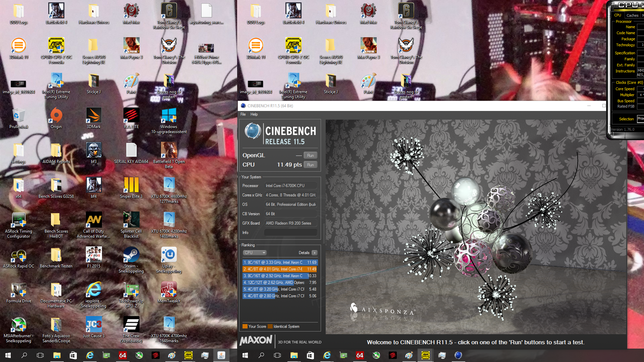This screenshot has width=644, height=362.
Task: Select ranking row 2 Core i7 4.01 GHz
Action: (280, 269)
